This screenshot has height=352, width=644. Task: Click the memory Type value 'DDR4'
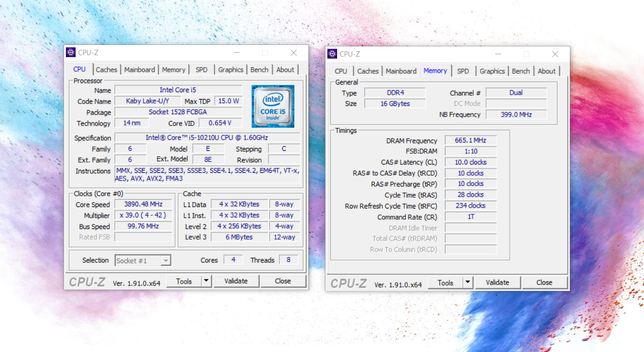point(395,93)
